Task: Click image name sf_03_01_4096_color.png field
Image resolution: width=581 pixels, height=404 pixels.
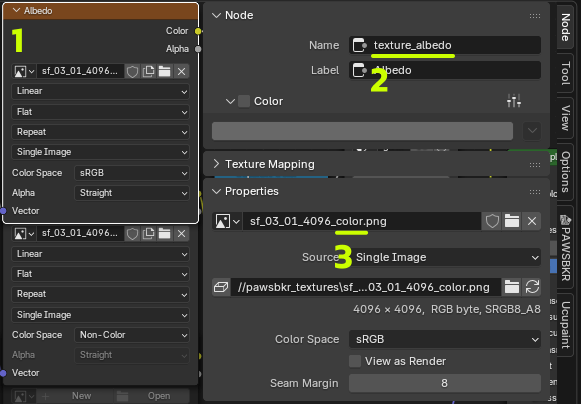Action: pos(362,222)
